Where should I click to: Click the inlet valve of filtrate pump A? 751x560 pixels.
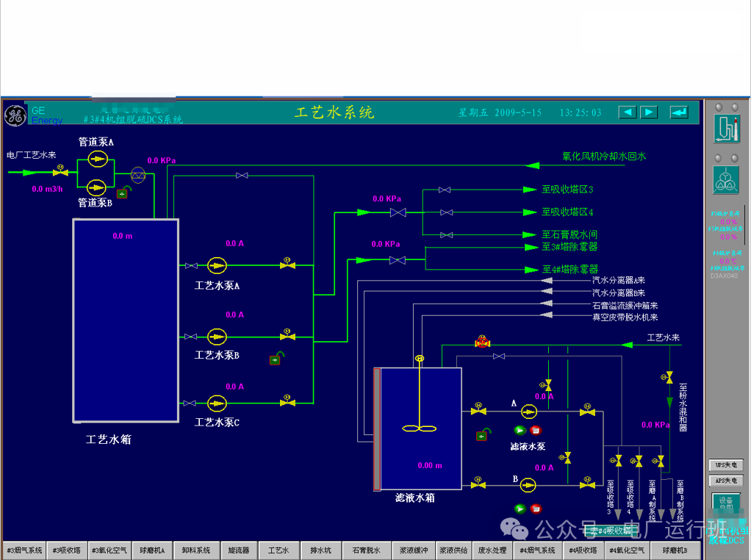point(478,409)
